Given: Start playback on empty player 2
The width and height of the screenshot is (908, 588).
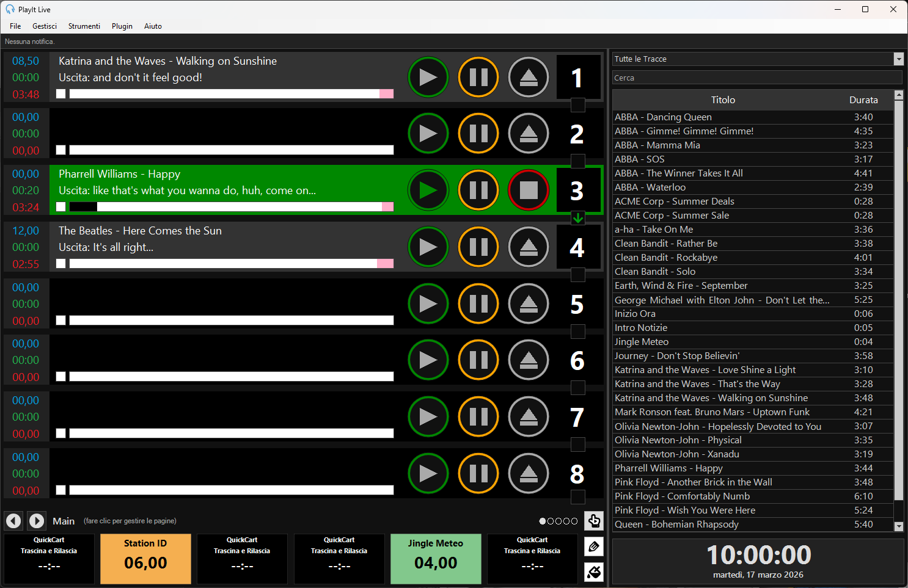Looking at the screenshot, I should click(x=428, y=134).
